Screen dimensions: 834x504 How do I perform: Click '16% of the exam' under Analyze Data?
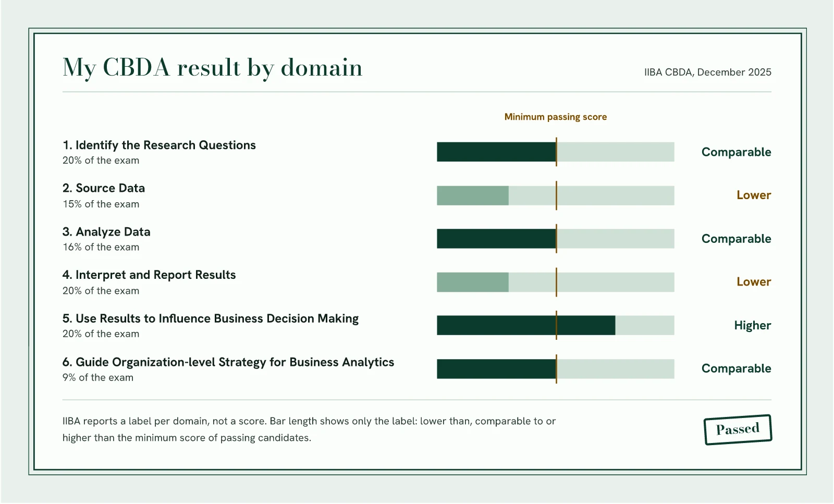(x=101, y=247)
